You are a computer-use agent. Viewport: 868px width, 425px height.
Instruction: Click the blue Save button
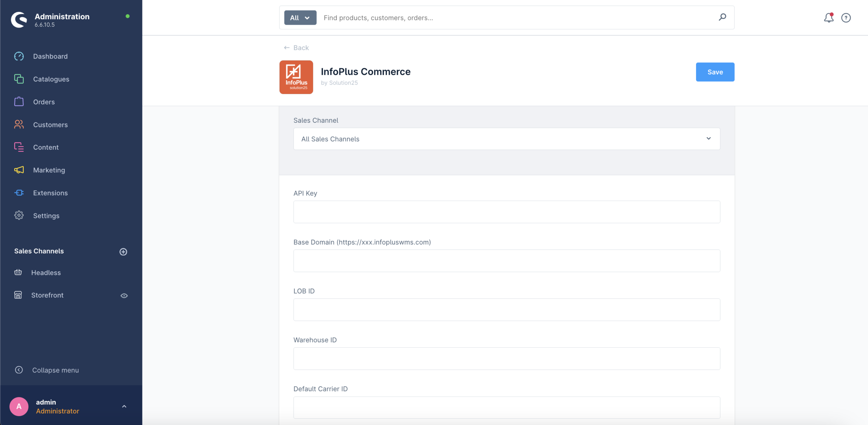[715, 72]
